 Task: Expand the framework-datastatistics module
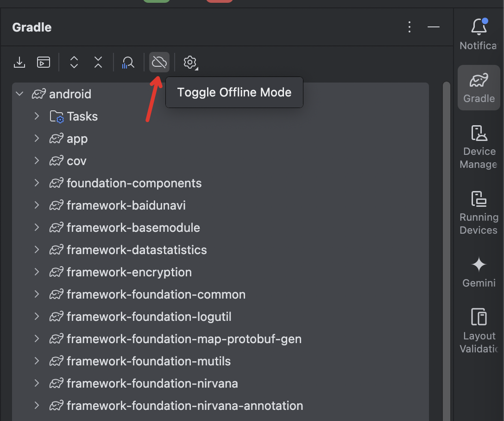click(37, 249)
